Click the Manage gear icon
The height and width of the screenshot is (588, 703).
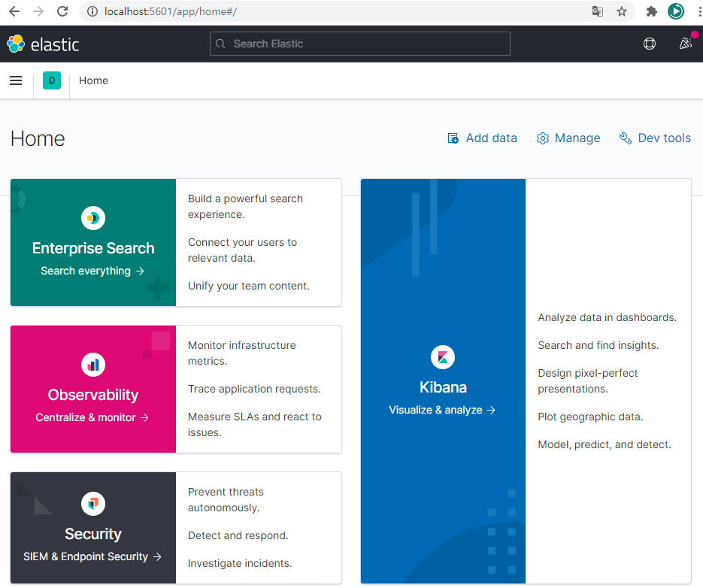tap(543, 138)
